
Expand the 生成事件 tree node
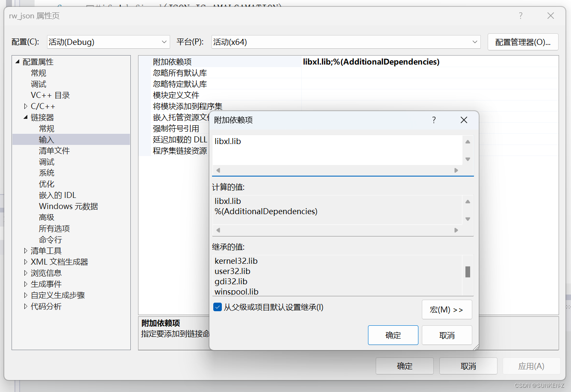25,284
